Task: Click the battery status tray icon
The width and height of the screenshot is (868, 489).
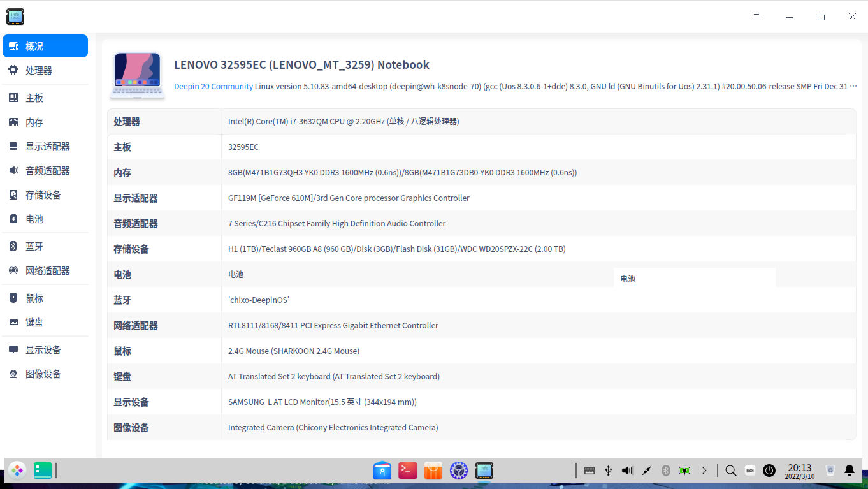Action: (x=685, y=471)
